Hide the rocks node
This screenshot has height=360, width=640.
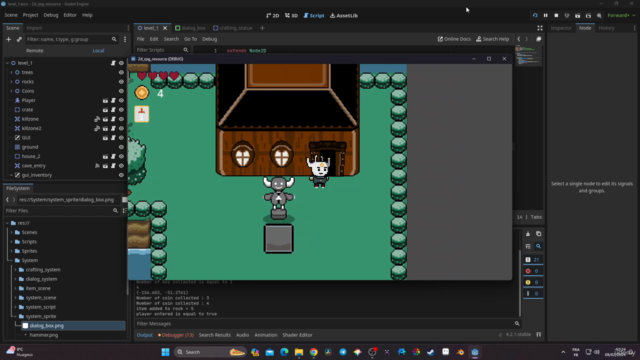pos(121,82)
